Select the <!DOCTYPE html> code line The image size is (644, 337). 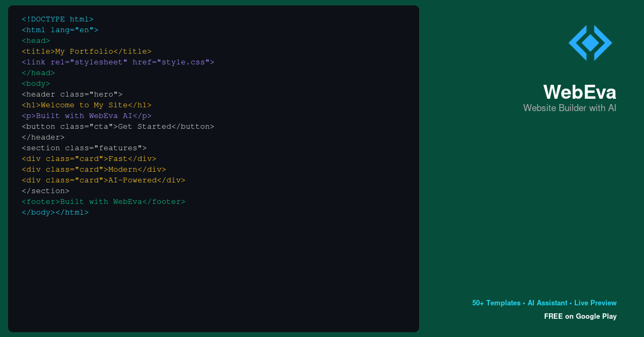coord(57,19)
